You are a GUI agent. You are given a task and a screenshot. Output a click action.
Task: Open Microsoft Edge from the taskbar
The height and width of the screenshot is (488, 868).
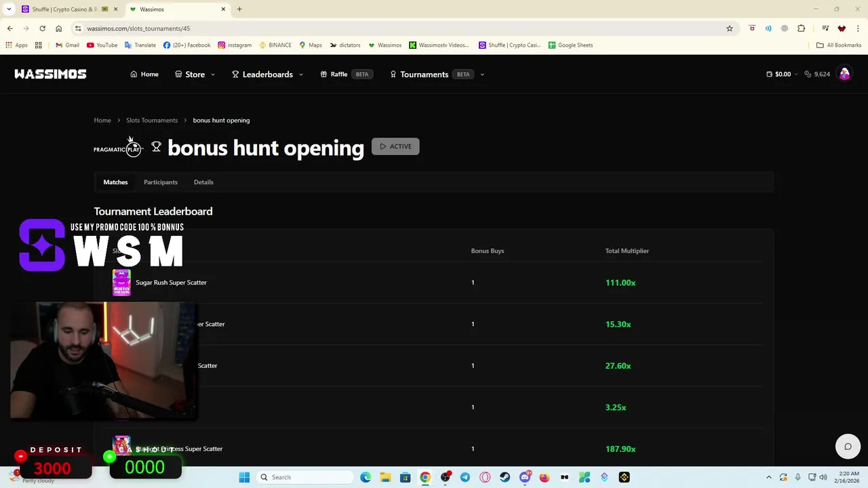point(366,477)
